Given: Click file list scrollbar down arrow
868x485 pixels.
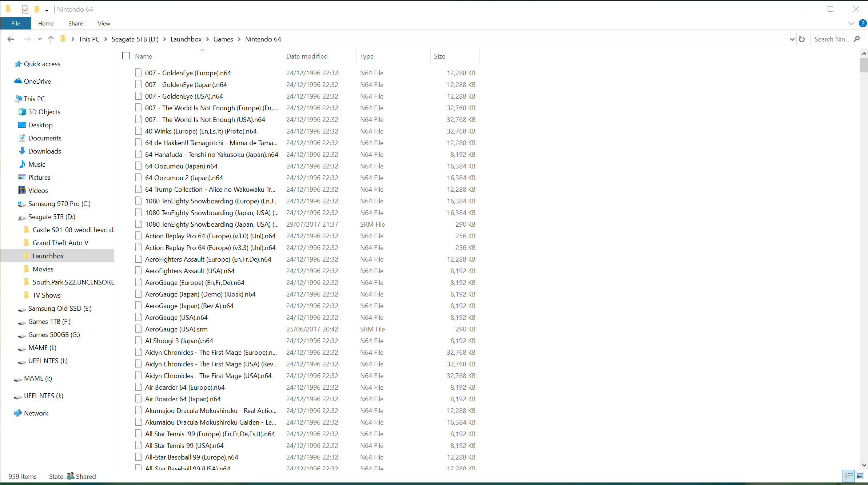Looking at the screenshot, I should tap(864, 465).
